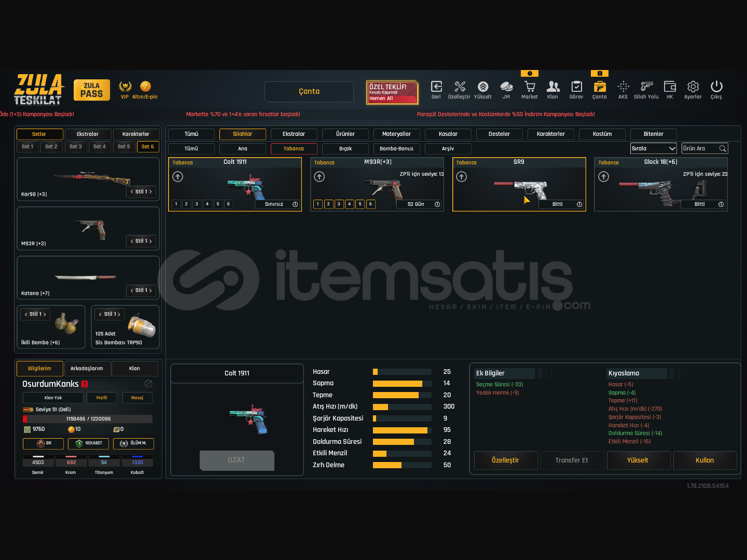This screenshot has height=560, width=747.
Task: Open the Sırala sort dropdown
Action: point(654,149)
